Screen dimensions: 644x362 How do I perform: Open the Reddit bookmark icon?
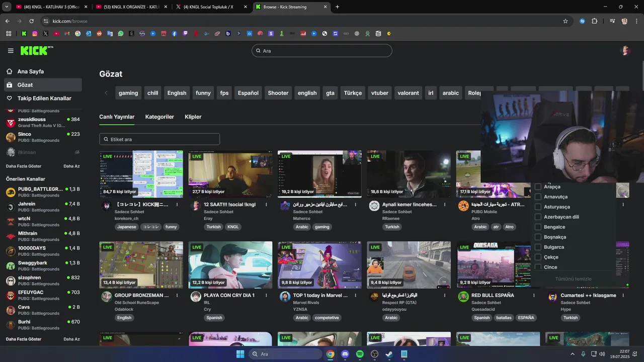click(99, 34)
